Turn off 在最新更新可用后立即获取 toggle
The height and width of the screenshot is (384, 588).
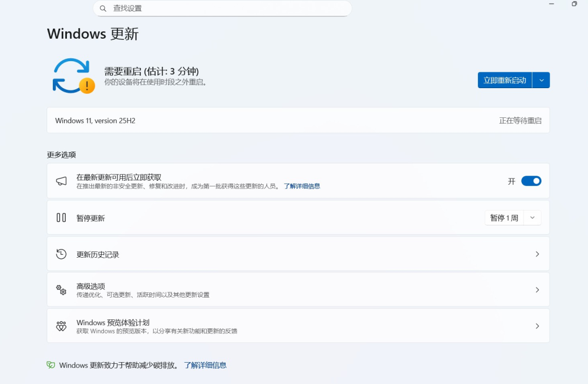point(531,181)
